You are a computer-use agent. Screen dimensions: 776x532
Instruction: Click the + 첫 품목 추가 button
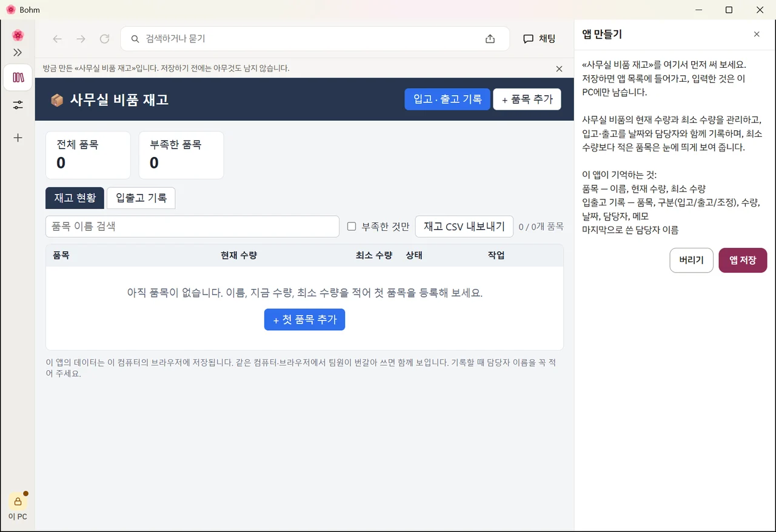[x=304, y=319]
